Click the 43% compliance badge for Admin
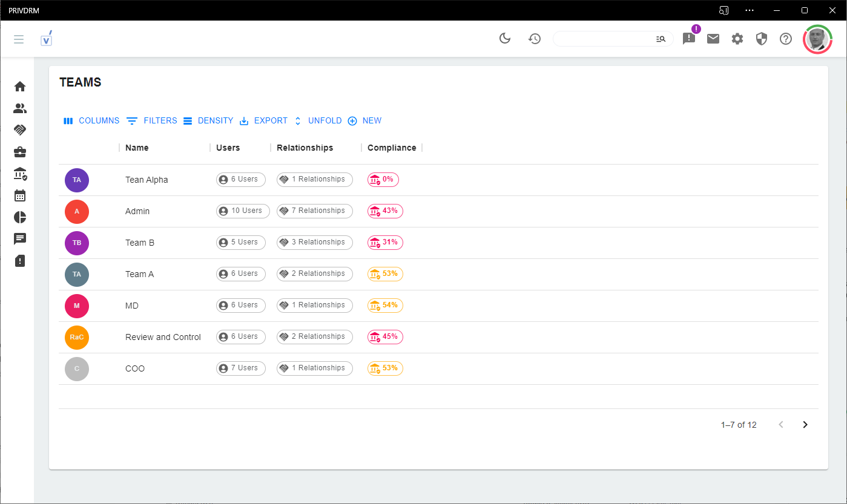Image resolution: width=847 pixels, height=504 pixels. coord(385,211)
